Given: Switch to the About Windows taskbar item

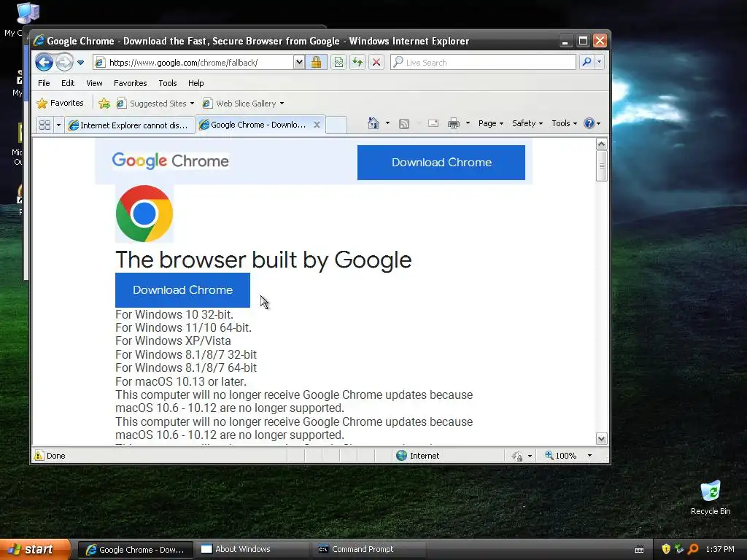Looking at the screenshot, I should pyautogui.click(x=252, y=549).
